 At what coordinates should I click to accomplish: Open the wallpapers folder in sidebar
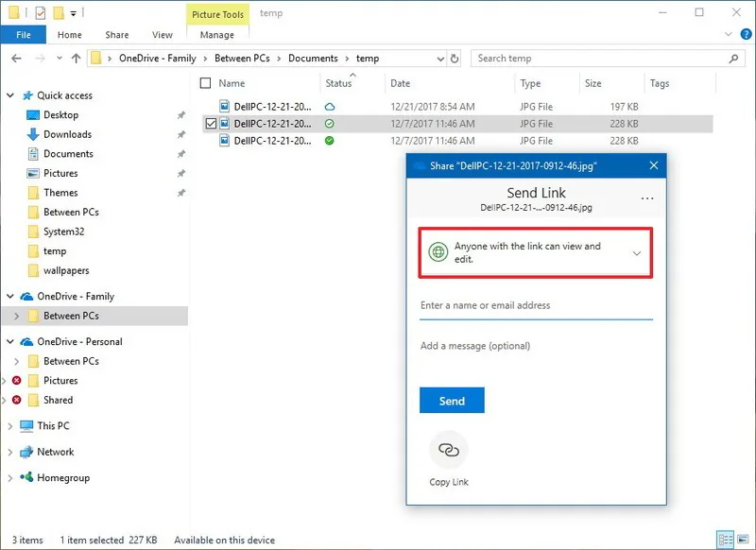point(66,270)
